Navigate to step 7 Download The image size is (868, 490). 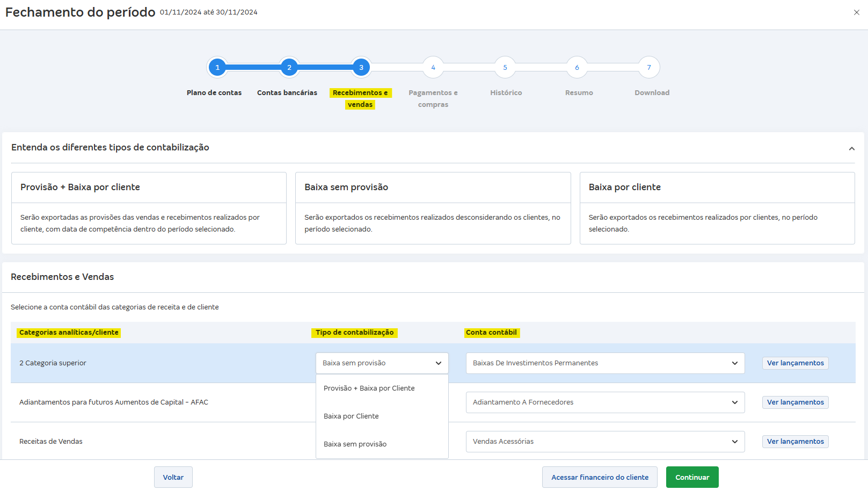pyautogui.click(x=649, y=67)
